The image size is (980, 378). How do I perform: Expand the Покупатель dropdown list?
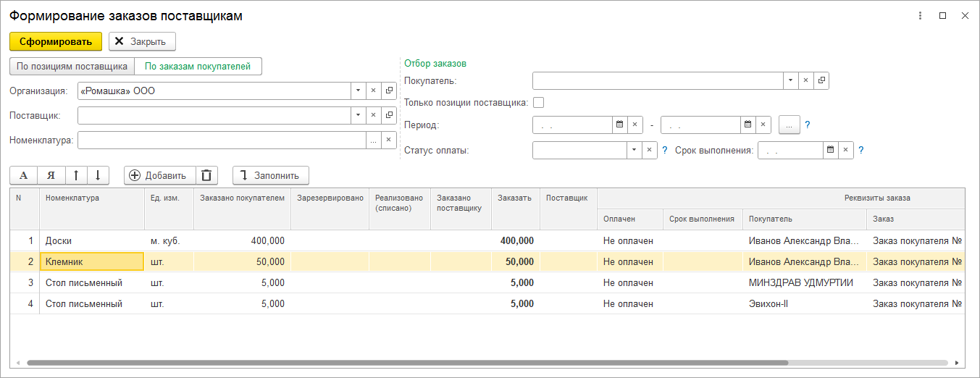(790, 80)
